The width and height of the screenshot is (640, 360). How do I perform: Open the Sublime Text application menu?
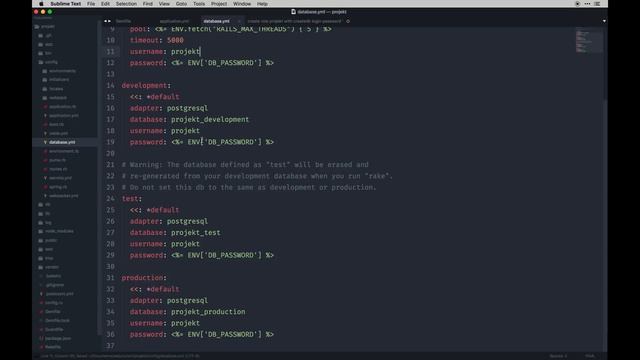tap(66, 4)
